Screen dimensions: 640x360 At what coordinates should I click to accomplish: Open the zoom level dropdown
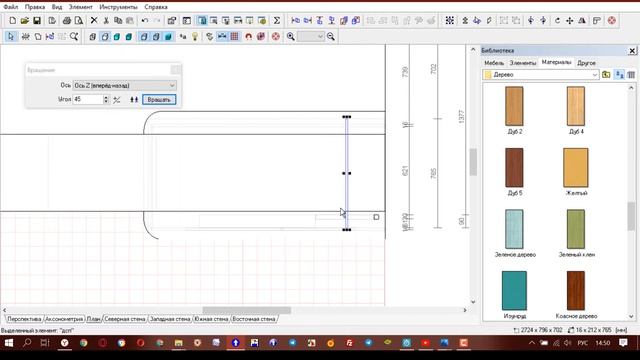click(x=311, y=37)
